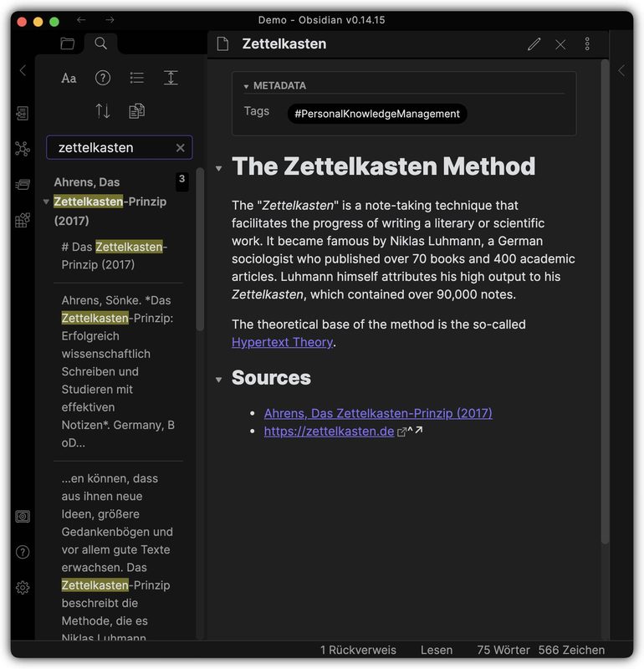This screenshot has height=669, width=644.
Task: Toggle the 'Lesen' view mode status
Action: click(x=437, y=650)
